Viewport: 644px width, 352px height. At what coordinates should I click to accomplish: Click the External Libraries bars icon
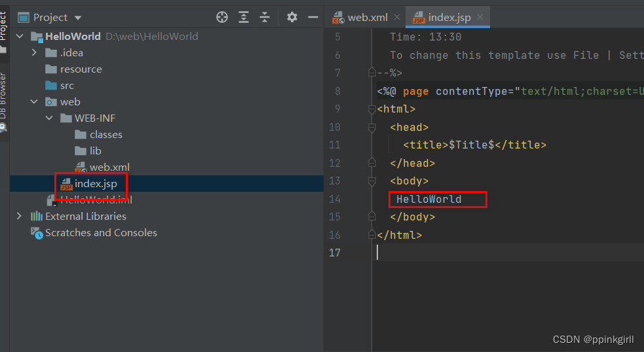click(x=37, y=216)
